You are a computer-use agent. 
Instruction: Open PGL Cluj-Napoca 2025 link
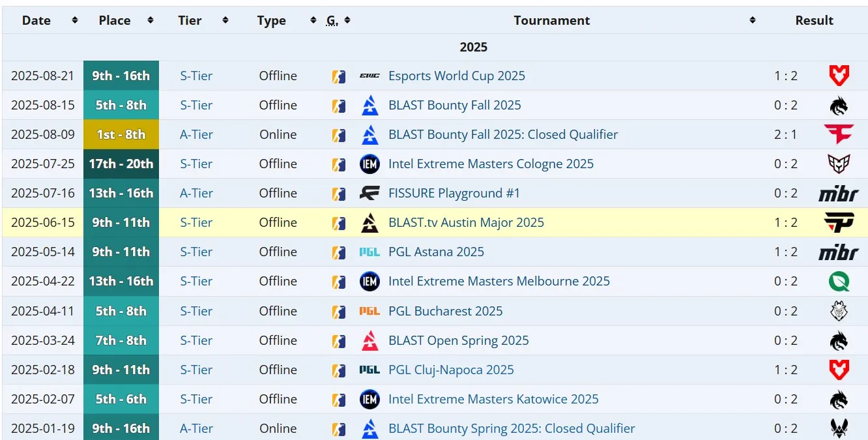pyautogui.click(x=451, y=370)
